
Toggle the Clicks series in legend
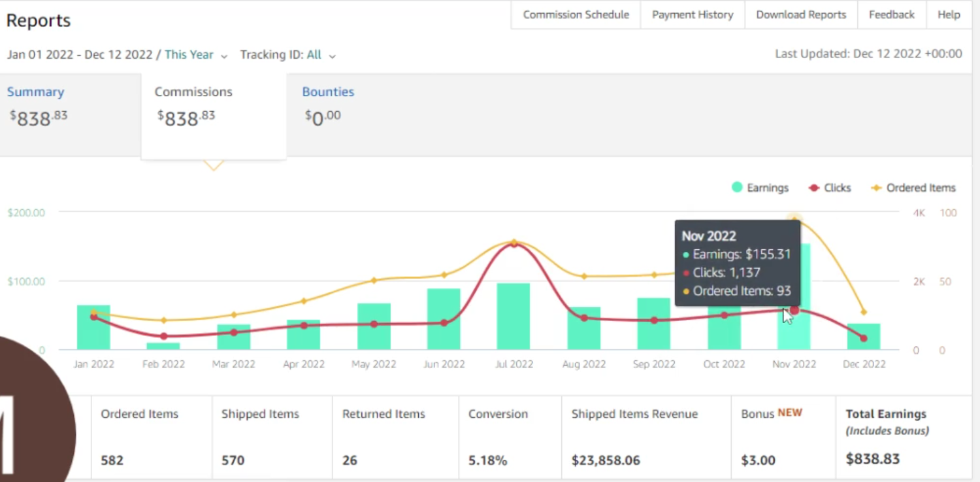pos(830,188)
